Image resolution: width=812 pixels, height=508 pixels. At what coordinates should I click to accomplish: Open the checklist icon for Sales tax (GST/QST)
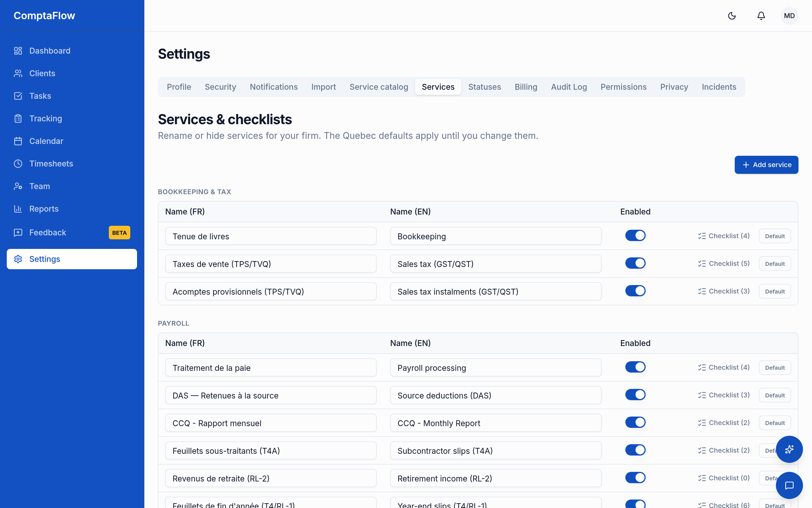coord(702,264)
